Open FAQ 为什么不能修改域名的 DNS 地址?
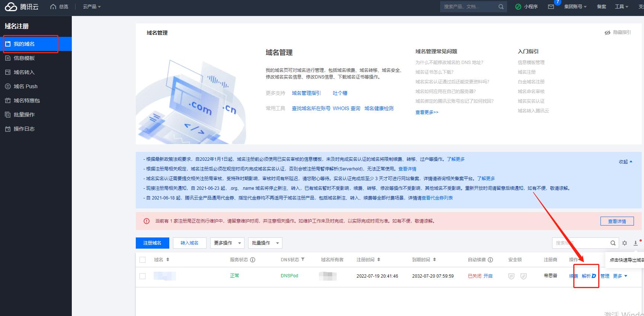The width and height of the screenshot is (644, 316). coord(449,63)
